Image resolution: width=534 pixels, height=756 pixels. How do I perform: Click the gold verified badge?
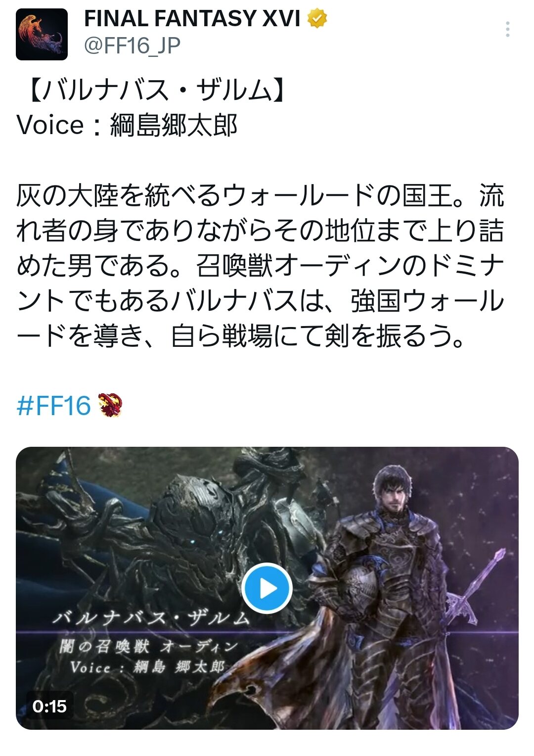pyautogui.click(x=317, y=18)
